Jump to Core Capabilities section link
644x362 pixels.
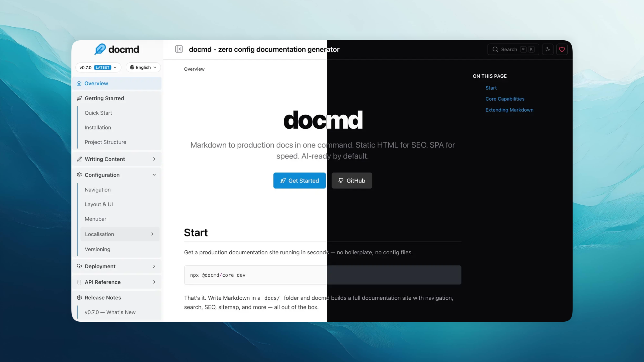click(505, 99)
